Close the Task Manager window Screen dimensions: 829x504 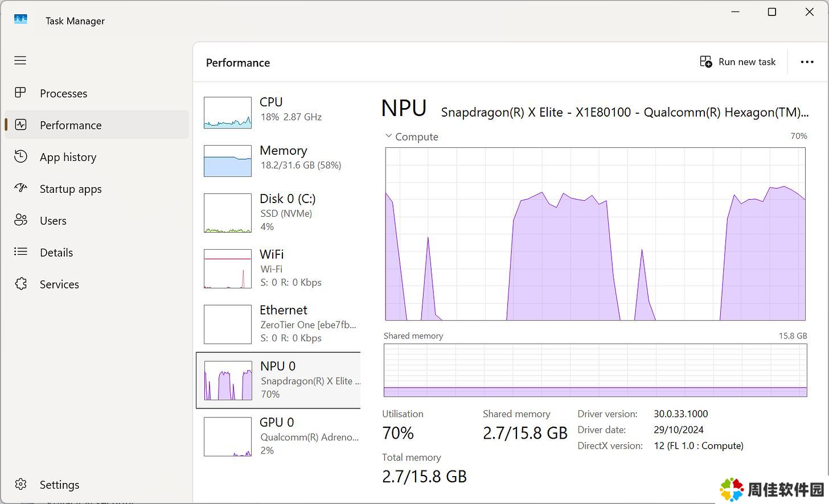pyautogui.click(x=809, y=12)
